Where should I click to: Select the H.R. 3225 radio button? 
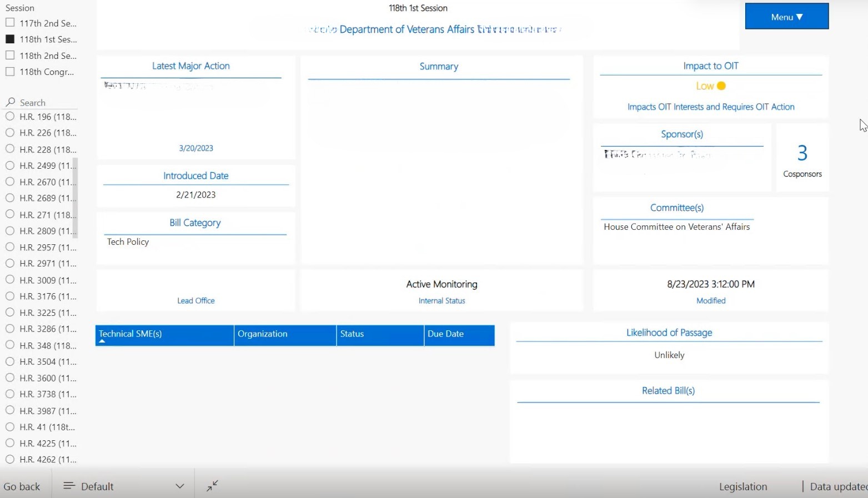[x=10, y=312]
